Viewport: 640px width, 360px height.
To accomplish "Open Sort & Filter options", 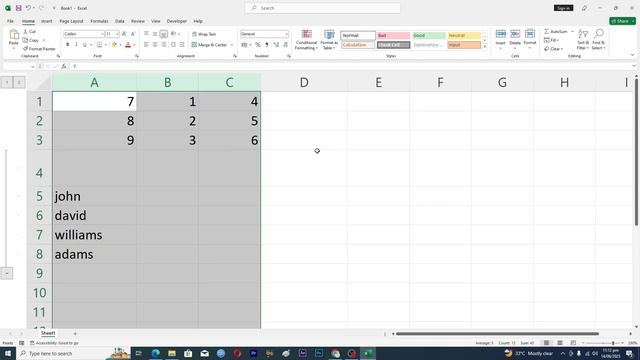I will click(583, 40).
